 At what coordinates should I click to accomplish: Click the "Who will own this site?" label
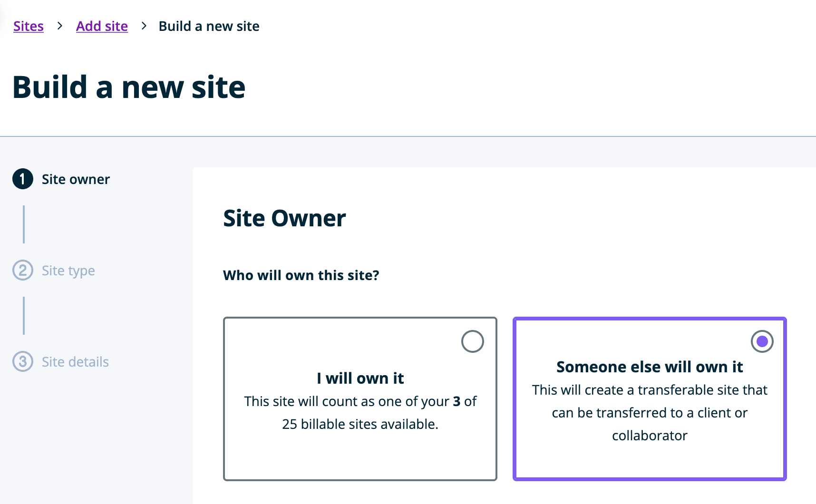coord(301,275)
